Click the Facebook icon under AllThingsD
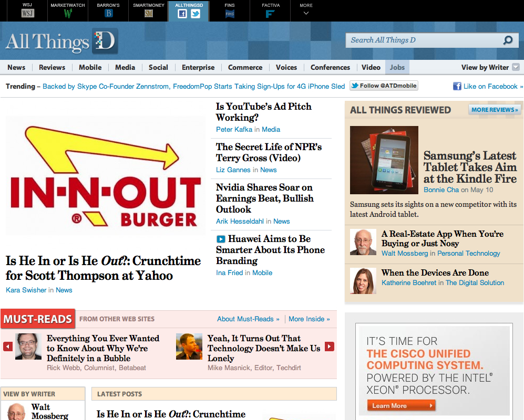The image size is (524, 420). pyautogui.click(x=182, y=14)
